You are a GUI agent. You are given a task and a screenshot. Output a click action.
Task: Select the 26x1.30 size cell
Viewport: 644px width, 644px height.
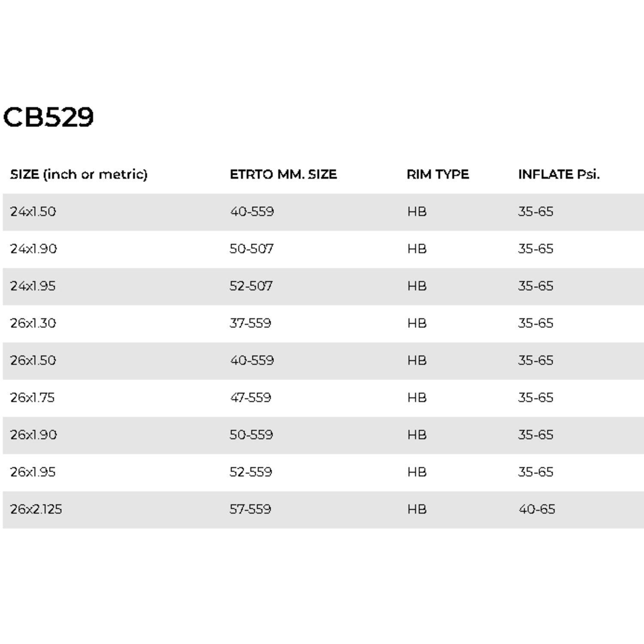(x=33, y=323)
